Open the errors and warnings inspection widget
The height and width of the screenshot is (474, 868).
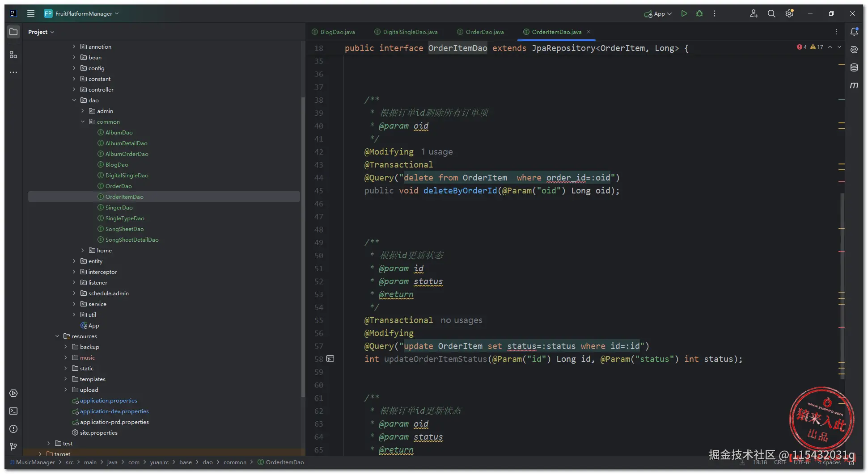(810, 47)
